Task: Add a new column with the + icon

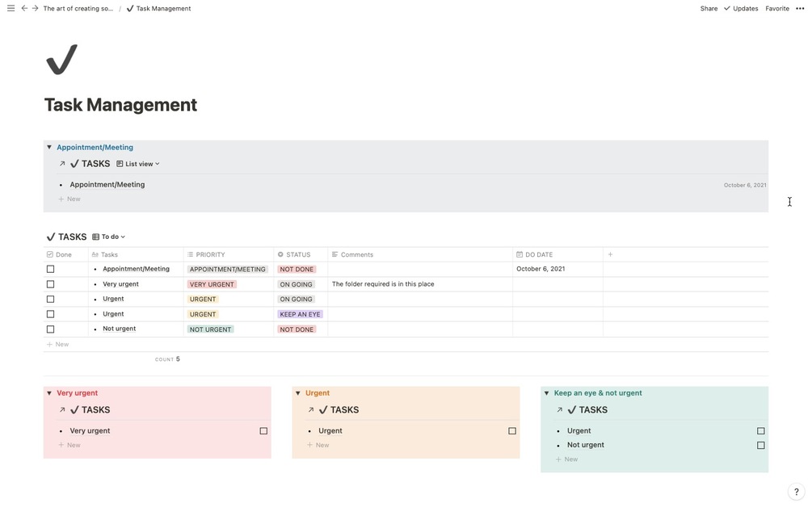Action: click(609, 253)
